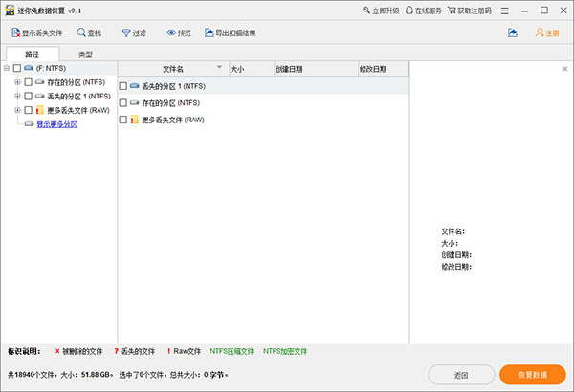Click the orange 注册 register button

(546, 33)
